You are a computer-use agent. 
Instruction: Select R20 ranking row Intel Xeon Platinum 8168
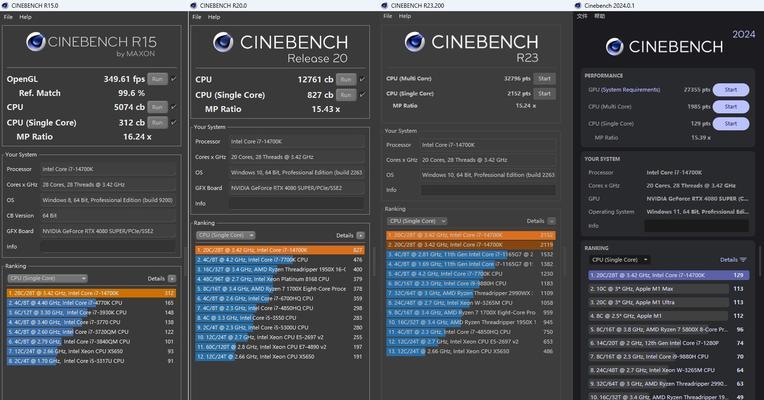(280, 279)
